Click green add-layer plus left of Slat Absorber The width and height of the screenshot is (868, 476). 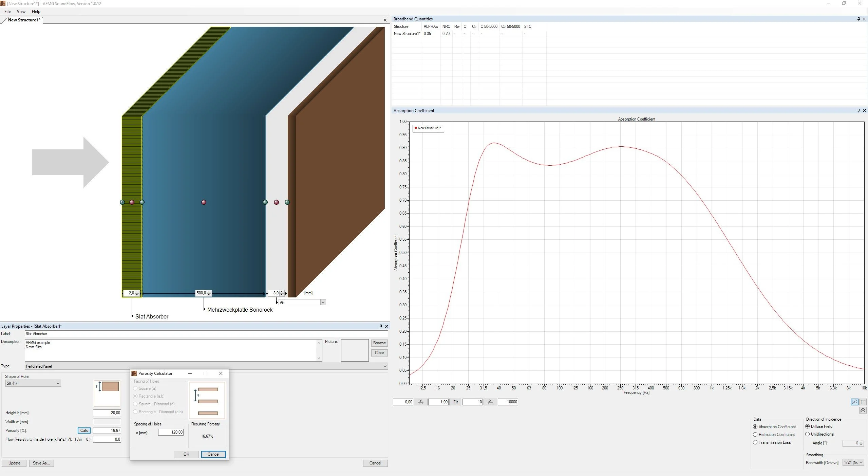coord(122,202)
